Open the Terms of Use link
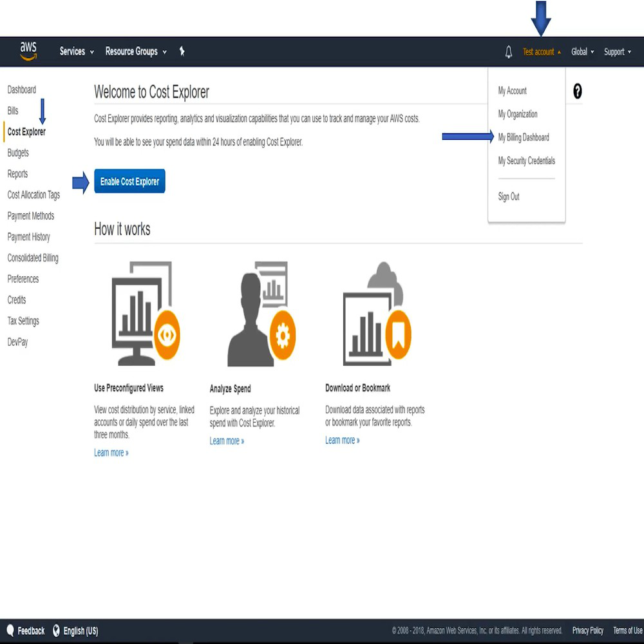Viewport: 644px width, 644px height. (627, 630)
